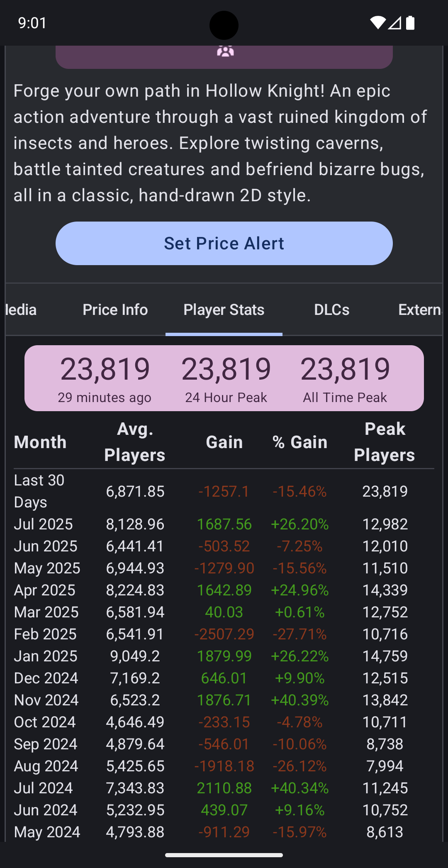This screenshot has width=448, height=868.
Task: Go to the partially visible Media tab
Action: pyautogui.click(x=21, y=310)
